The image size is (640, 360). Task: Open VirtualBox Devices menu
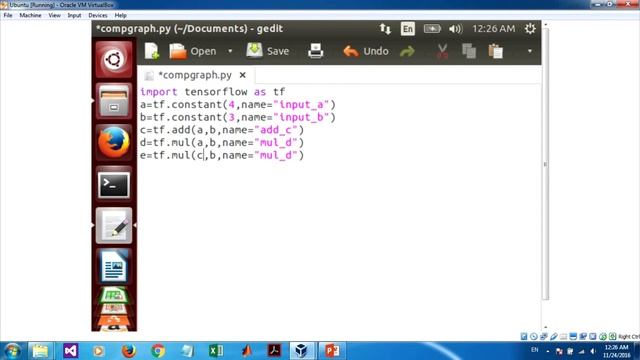[x=98, y=15]
